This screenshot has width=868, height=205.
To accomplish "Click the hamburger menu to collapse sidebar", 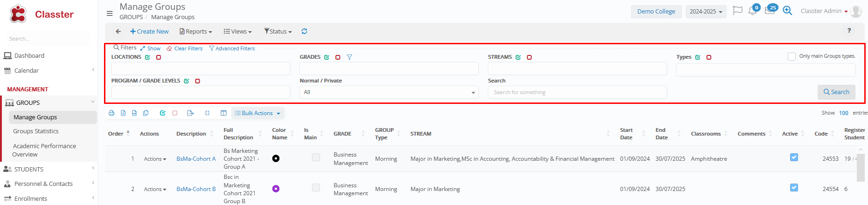I will 110,14.
